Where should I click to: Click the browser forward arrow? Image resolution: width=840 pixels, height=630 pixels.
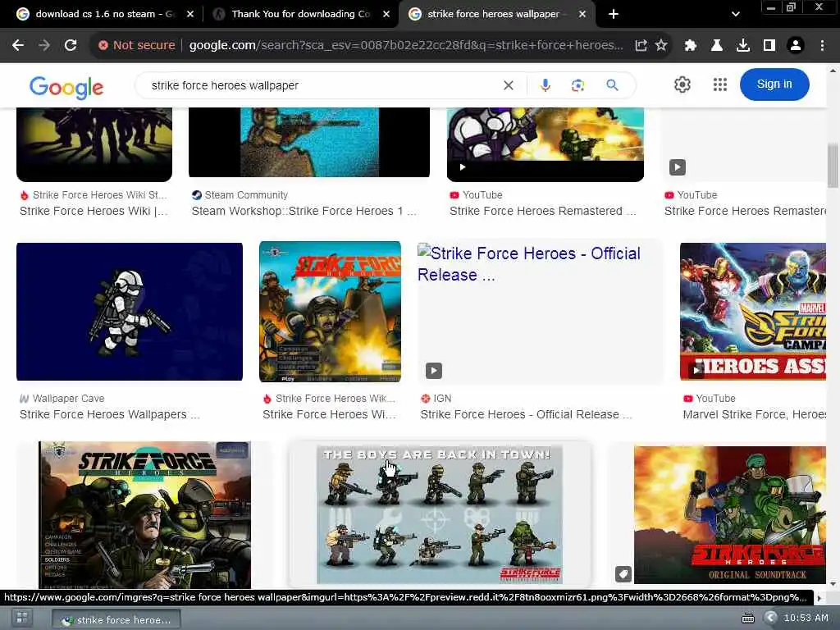click(44, 46)
